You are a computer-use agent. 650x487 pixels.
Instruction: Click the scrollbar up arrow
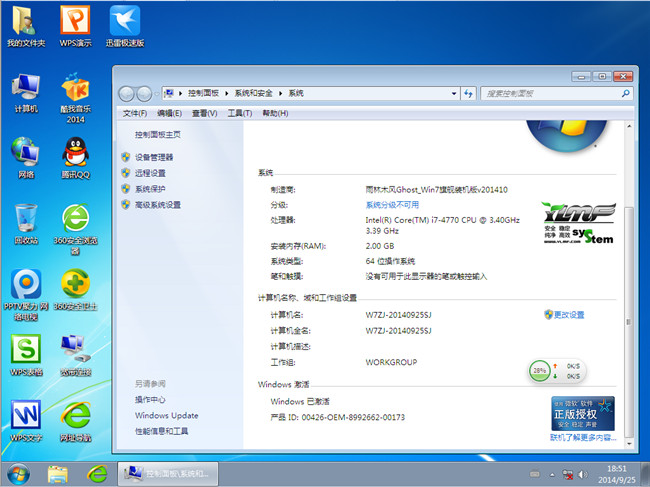tap(629, 126)
